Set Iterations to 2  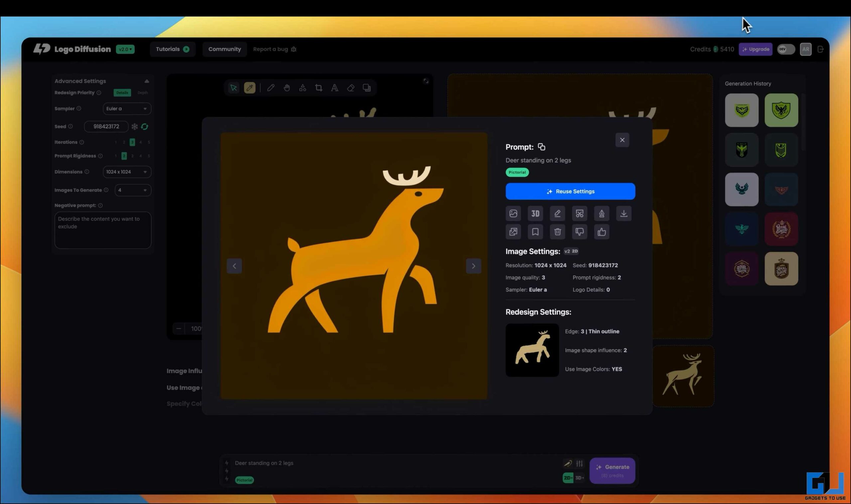click(x=124, y=142)
